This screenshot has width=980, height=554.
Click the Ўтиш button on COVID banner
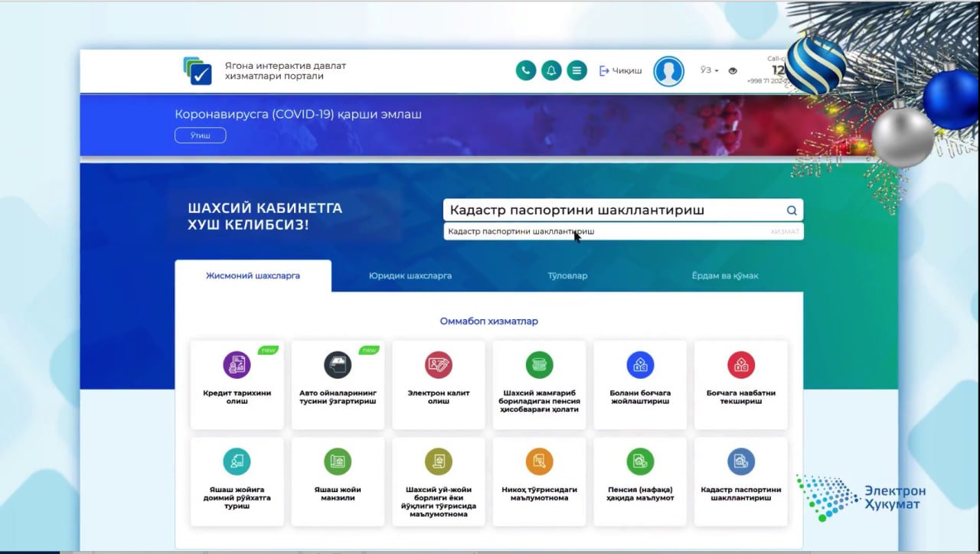[200, 135]
